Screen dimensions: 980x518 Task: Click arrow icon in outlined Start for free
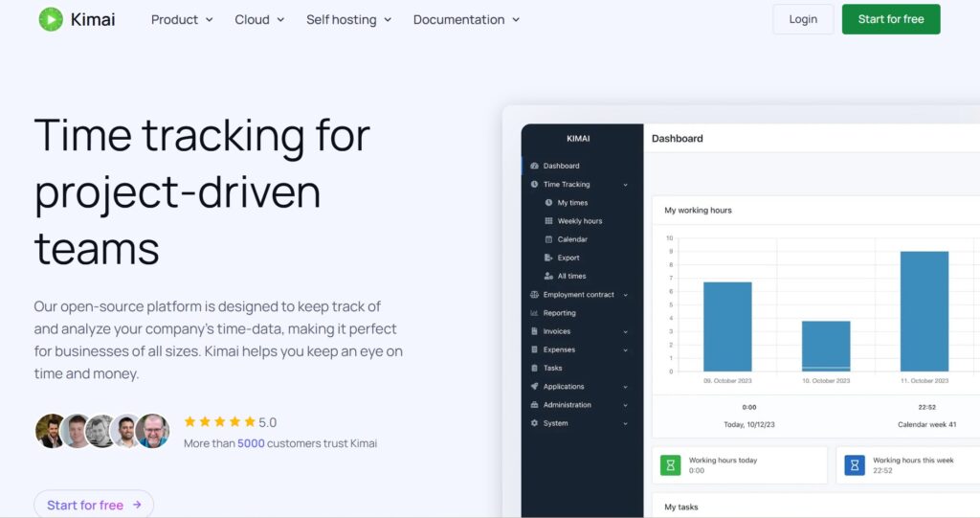pyautogui.click(x=137, y=505)
